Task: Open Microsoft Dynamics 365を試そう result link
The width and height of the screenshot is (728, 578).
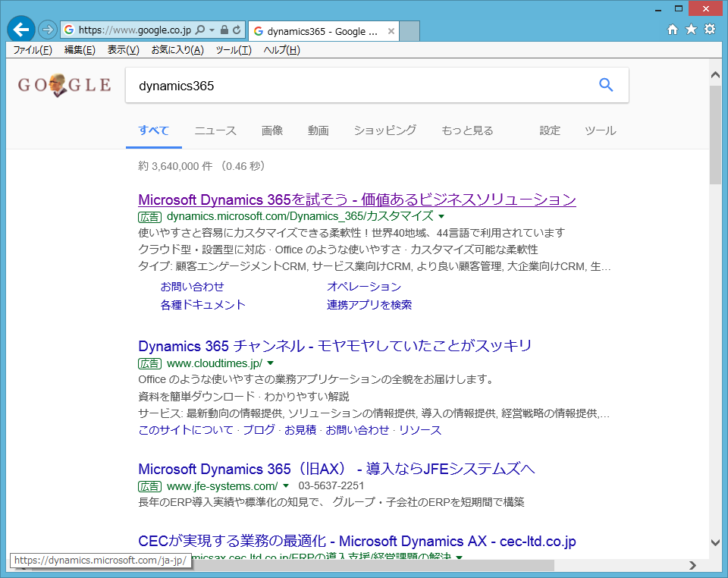Action: tap(357, 199)
